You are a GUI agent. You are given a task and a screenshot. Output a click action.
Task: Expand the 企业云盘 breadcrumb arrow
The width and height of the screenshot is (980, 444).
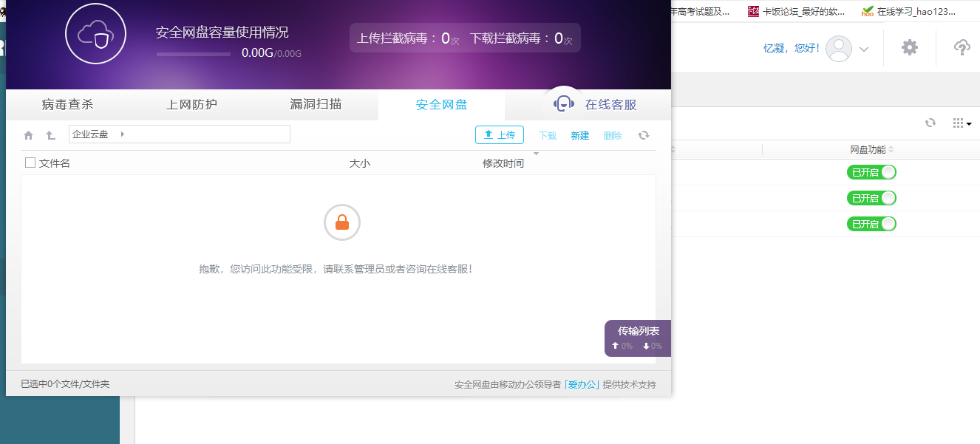(x=122, y=134)
